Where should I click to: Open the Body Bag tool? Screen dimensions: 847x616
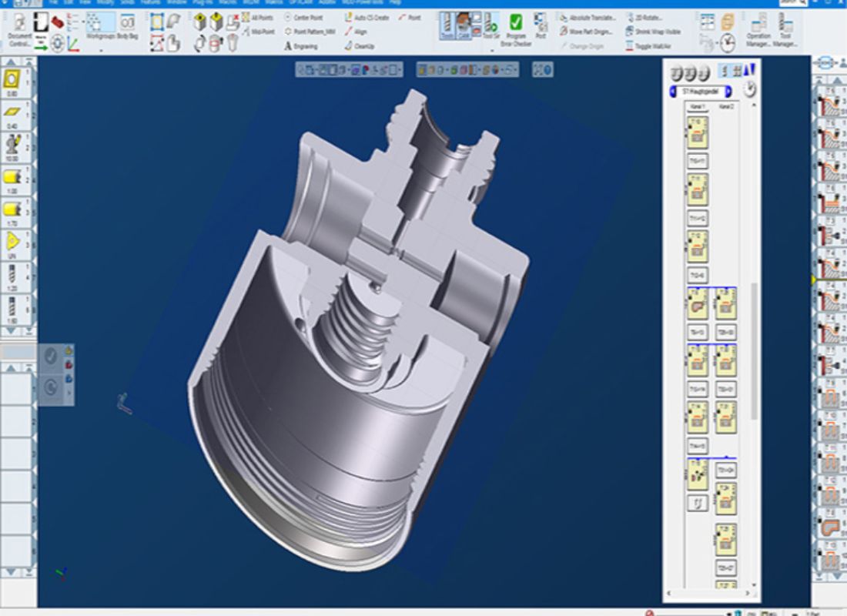[127, 26]
